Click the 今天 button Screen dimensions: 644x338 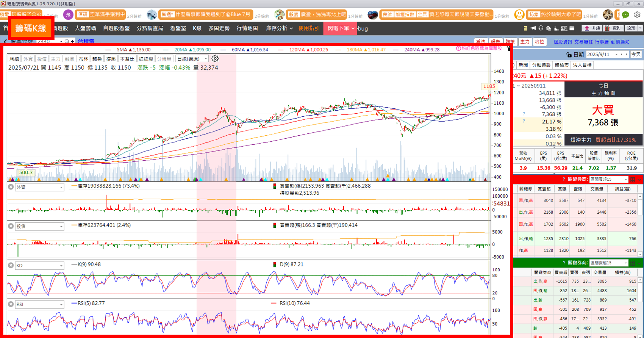[x=636, y=55]
